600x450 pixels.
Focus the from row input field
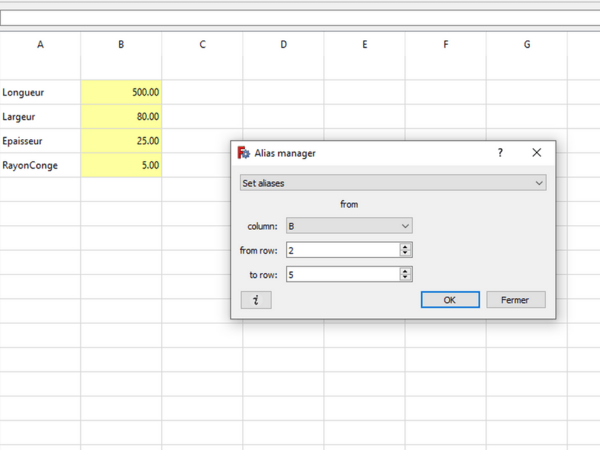[x=340, y=250]
